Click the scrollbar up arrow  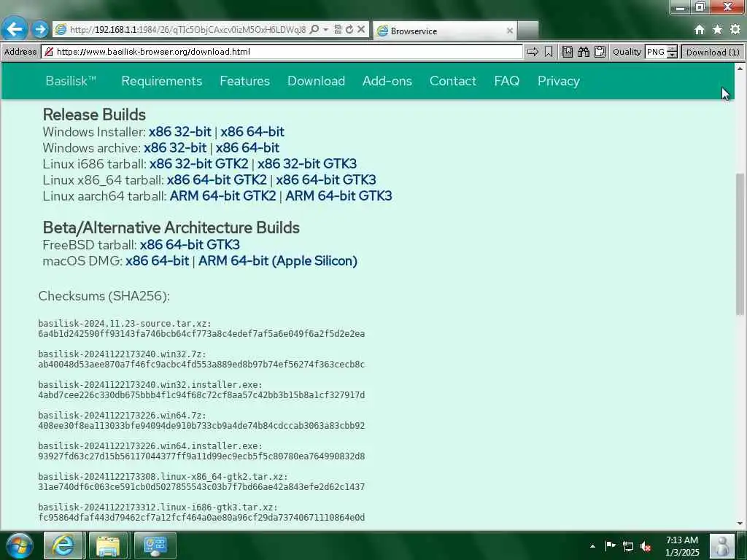[740, 69]
